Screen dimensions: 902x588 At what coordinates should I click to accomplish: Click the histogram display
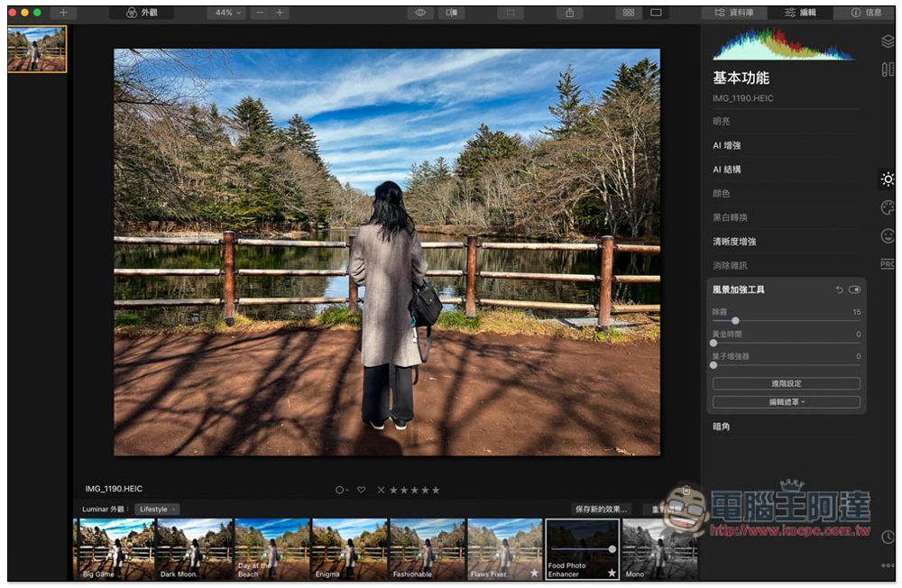[784, 44]
